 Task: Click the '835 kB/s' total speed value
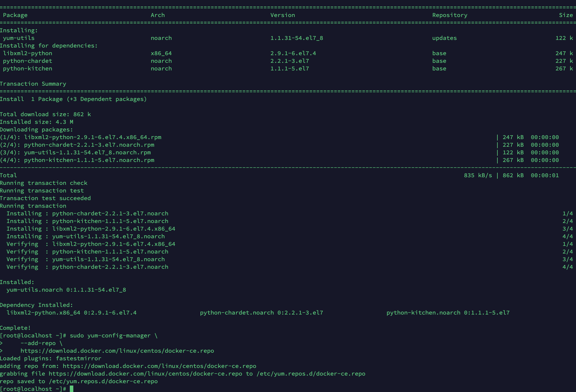478,175
